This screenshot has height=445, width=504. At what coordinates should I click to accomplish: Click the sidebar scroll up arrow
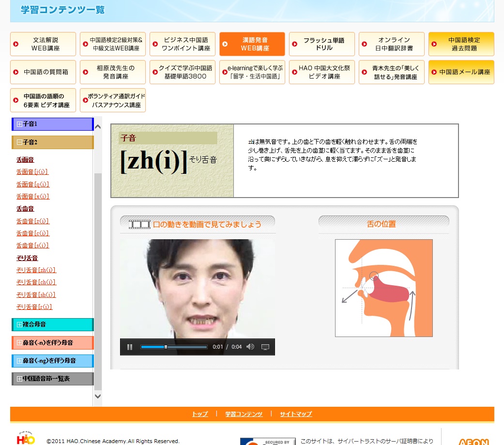(98, 127)
